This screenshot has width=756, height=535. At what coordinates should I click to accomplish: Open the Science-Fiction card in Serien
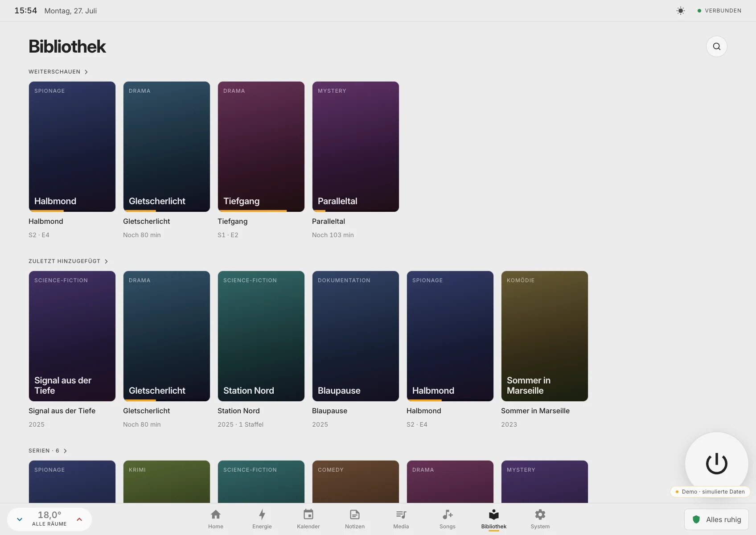tap(261, 481)
